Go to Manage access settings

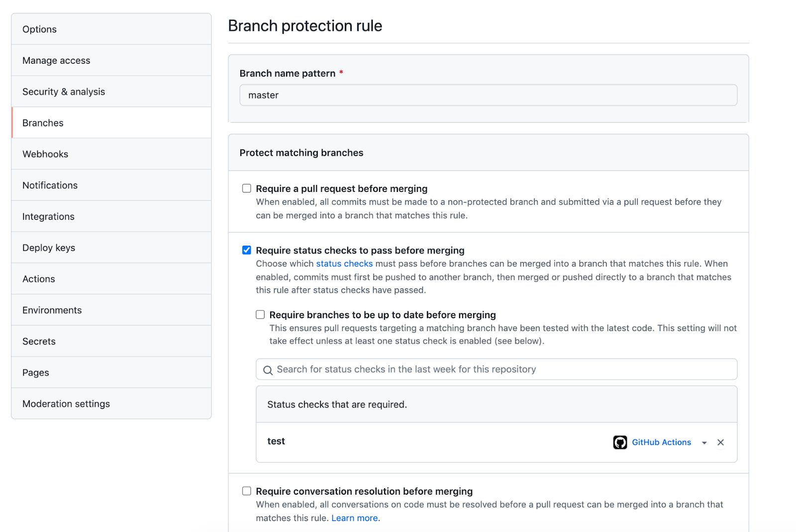pos(111,61)
